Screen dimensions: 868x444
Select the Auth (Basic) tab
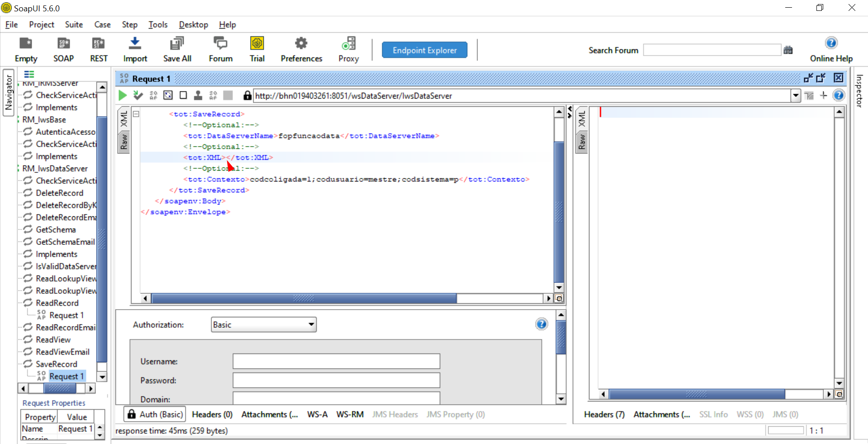pyautogui.click(x=155, y=414)
